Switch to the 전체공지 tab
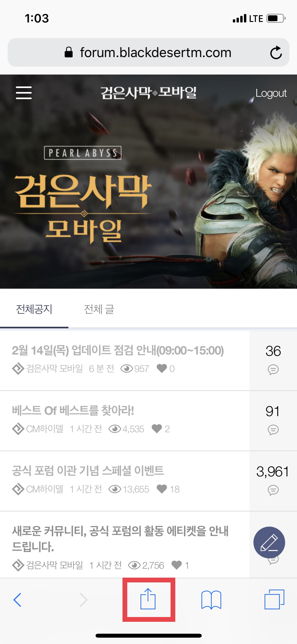The height and width of the screenshot is (644, 297). pyautogui.click(x=34, y=309)
